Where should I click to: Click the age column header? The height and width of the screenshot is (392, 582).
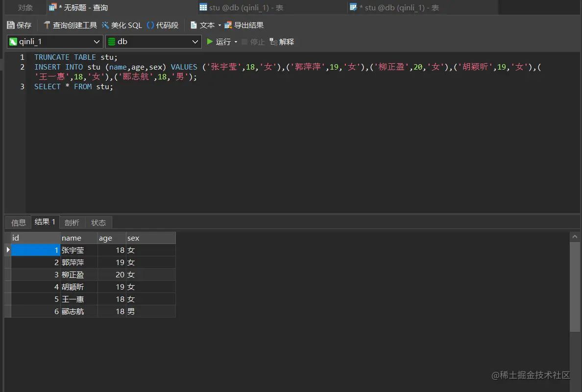pos(112,238)
